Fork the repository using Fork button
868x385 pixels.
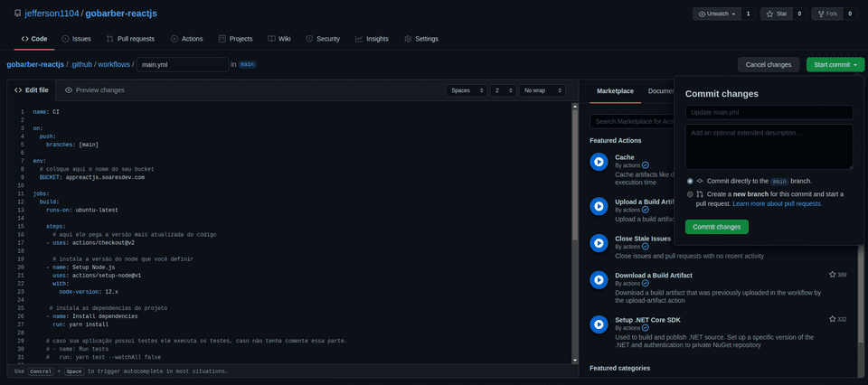click(x=826, y=14)
